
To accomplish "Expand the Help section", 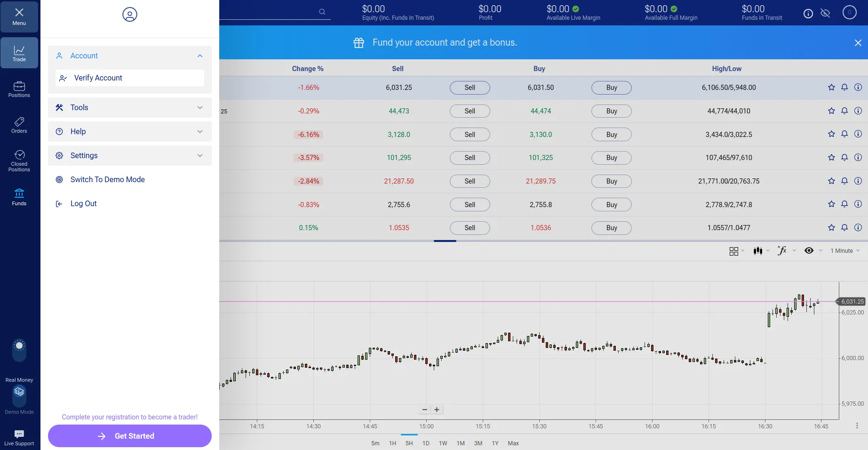I will tap(130, 132).
